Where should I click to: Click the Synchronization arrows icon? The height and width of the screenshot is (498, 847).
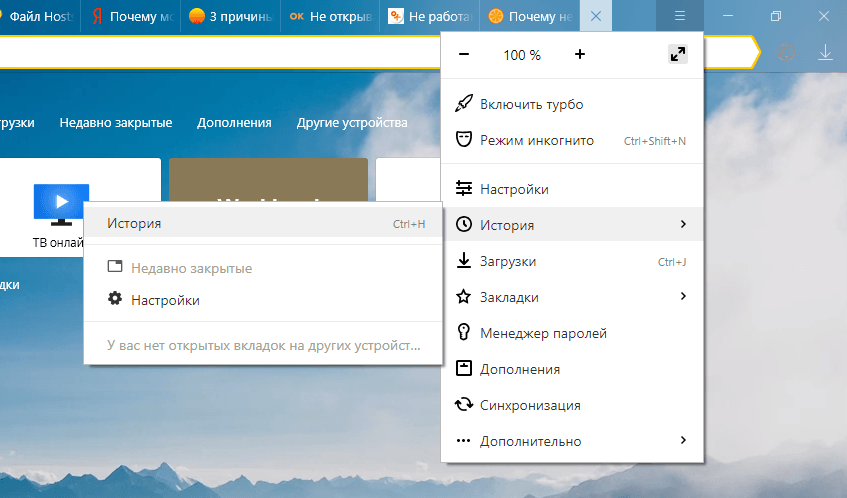(x=463, y=405)
